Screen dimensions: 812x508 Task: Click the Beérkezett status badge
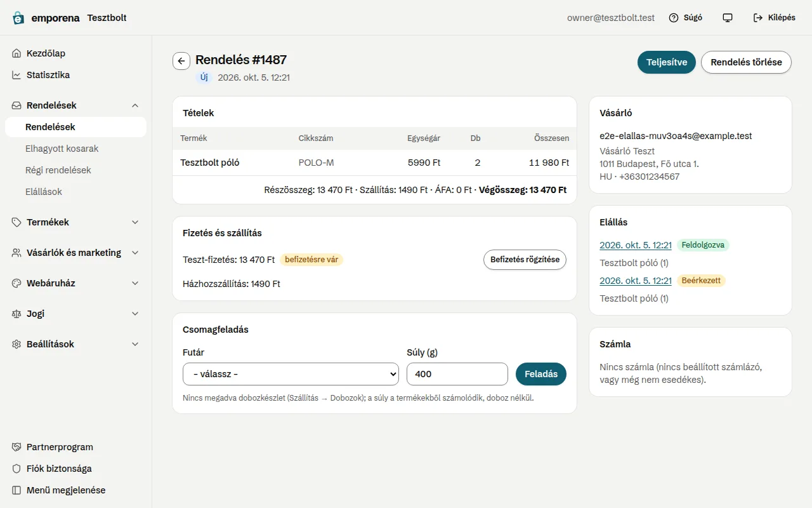point(701,281)
